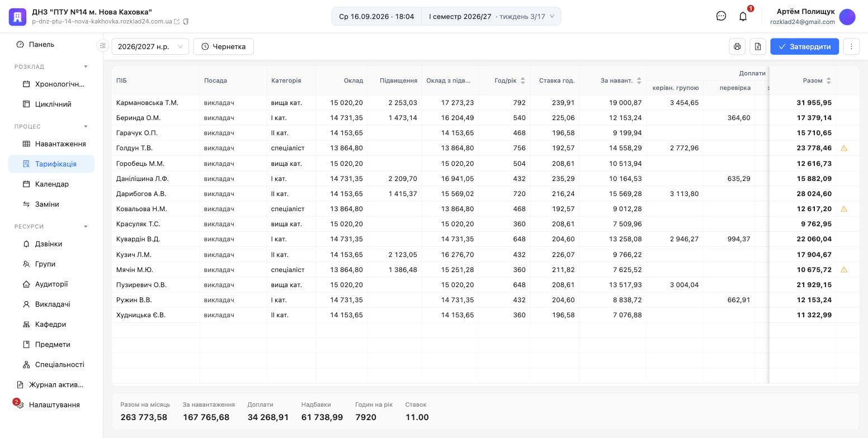Image resolution: width=868 pixels, height=438 pixels.
Task: Open the semester week selector dropdown
Action: (492, 16)
